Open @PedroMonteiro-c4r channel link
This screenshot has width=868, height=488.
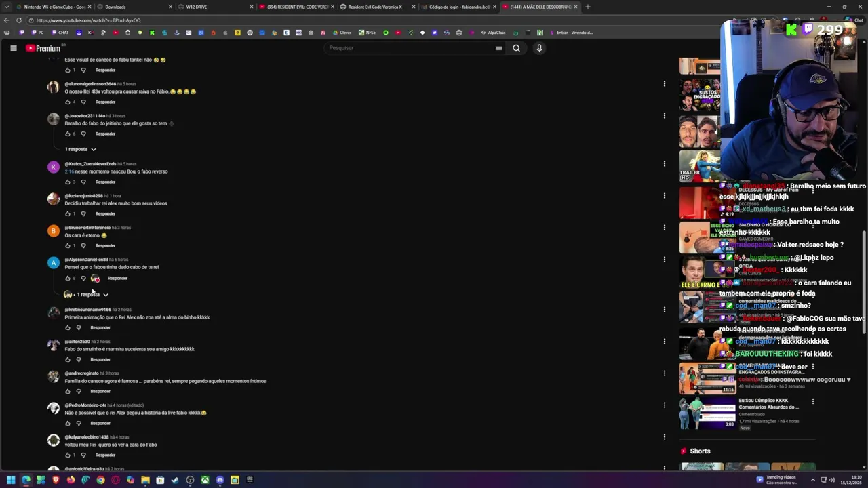click(x=85, y=405)
